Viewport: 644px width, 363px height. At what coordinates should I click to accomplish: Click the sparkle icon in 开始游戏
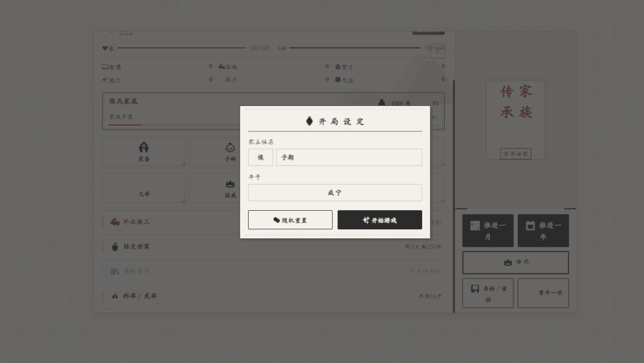(x=366, y=220)
